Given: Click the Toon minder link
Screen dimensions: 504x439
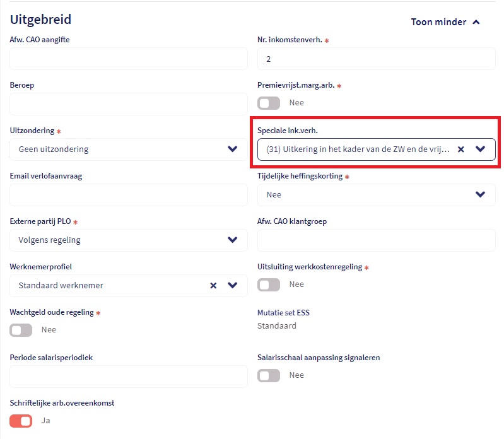Looking at the screenshot, I should 438,22.
